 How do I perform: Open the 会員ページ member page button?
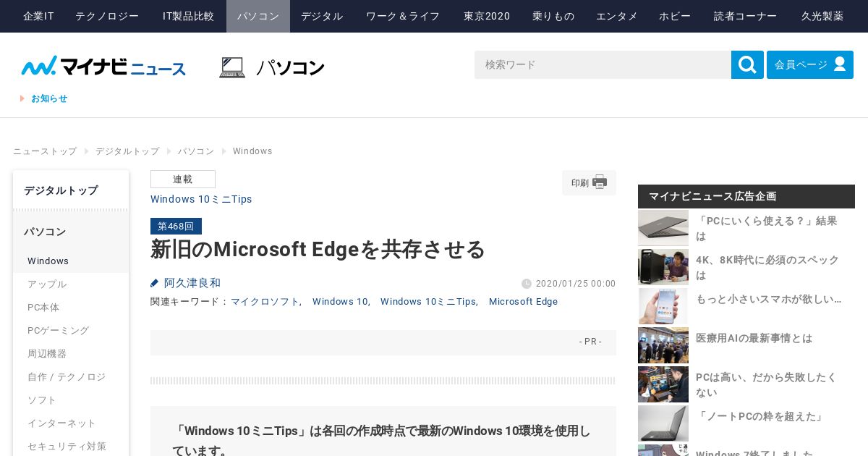(810, 65)
